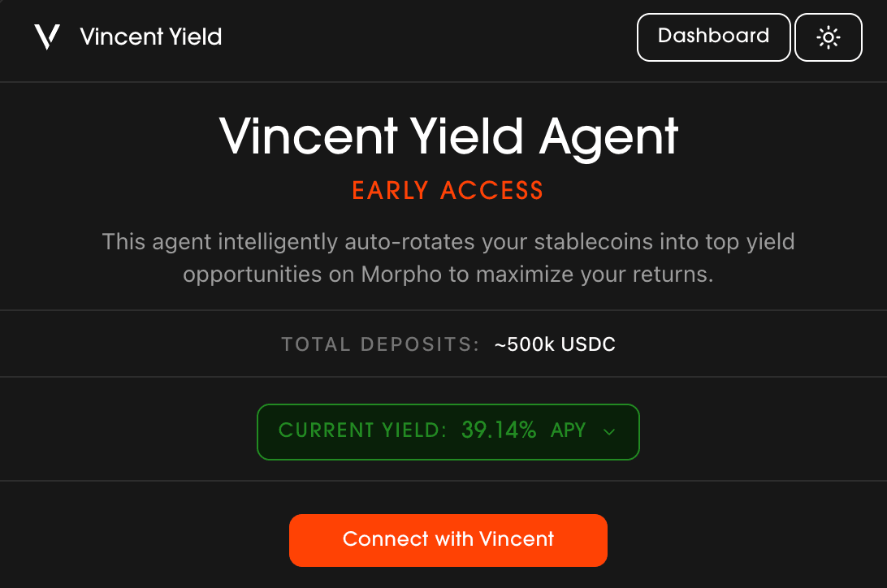Click the word Agent in main heading
This screenshot has height=588, width=887.
608,136
